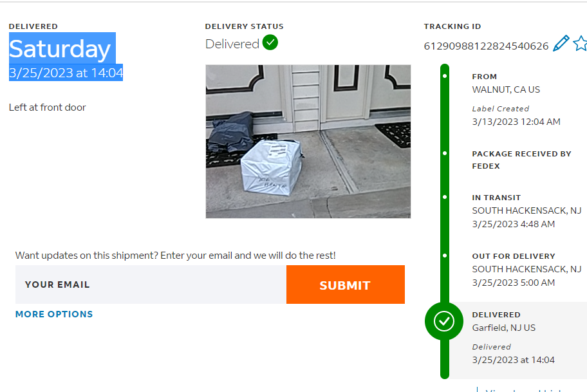The image size is (587, 392).
Task: Select the timeline dot for FROM Walnut, CA
Action: 445,76
